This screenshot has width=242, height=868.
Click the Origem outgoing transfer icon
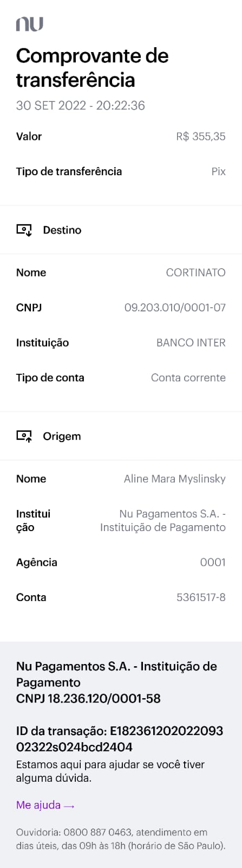[x=24, y=436]
